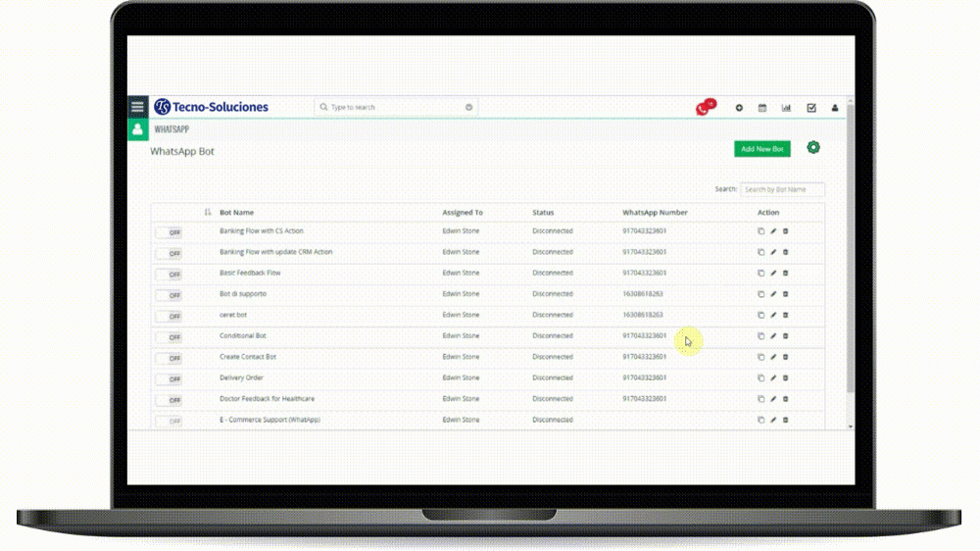980x551 pixels.
Task: Delete the ceret bot
Action: (785, 316)
